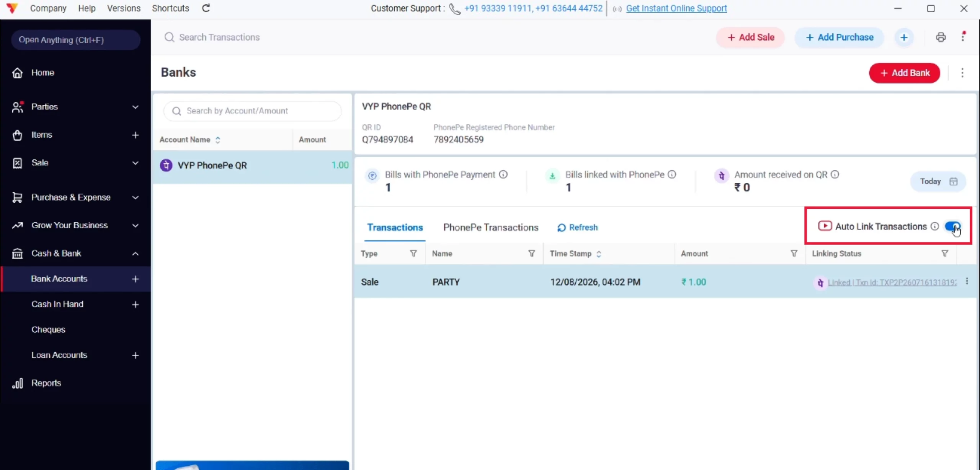This screenshot has height=470, width=980.
Task: Show info for Bills with PhonePe Payment
Action: click(503, 174)
